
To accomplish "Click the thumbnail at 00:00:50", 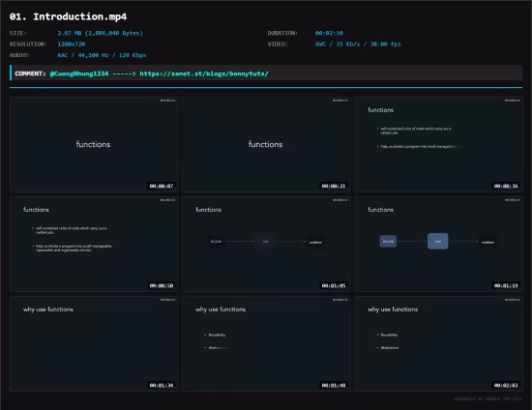I will tap(94, 245).
